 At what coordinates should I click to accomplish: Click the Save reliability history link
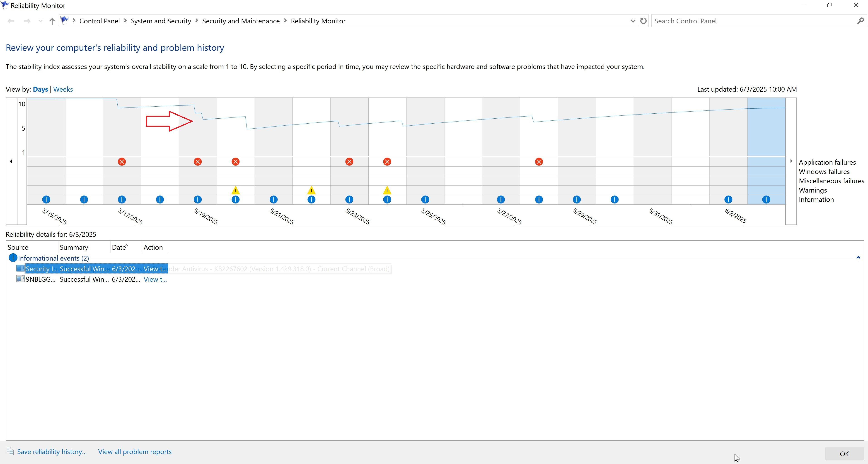pos(52,452)
